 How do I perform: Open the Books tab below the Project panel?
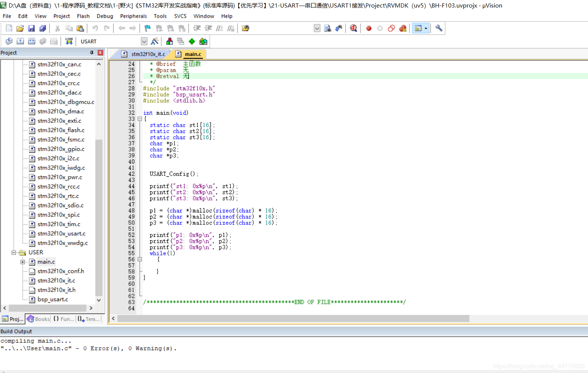[38, 319]
